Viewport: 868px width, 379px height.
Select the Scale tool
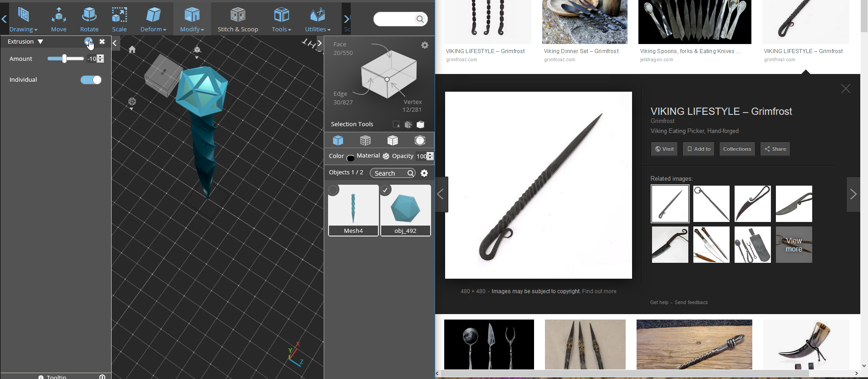119,19
